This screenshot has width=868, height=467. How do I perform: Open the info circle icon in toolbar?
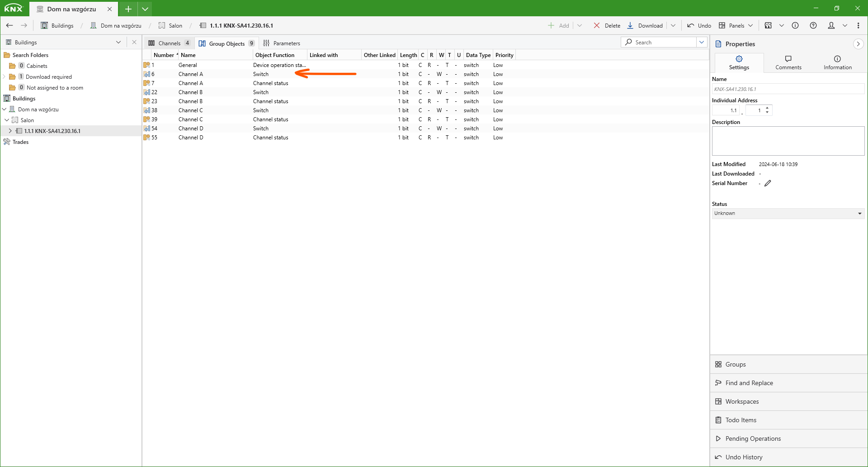(795, 25)
